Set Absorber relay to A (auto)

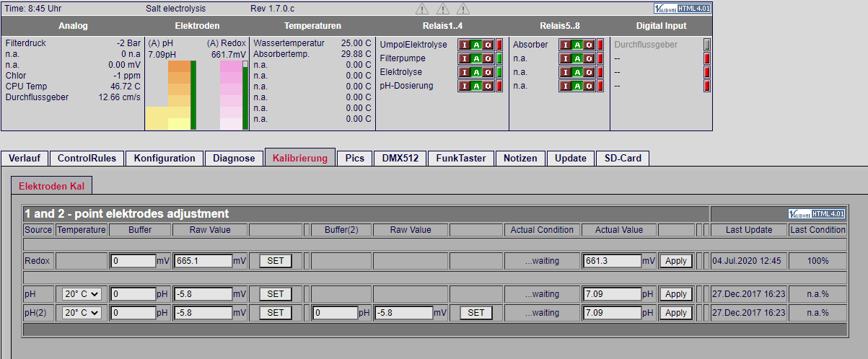(577, 45)
